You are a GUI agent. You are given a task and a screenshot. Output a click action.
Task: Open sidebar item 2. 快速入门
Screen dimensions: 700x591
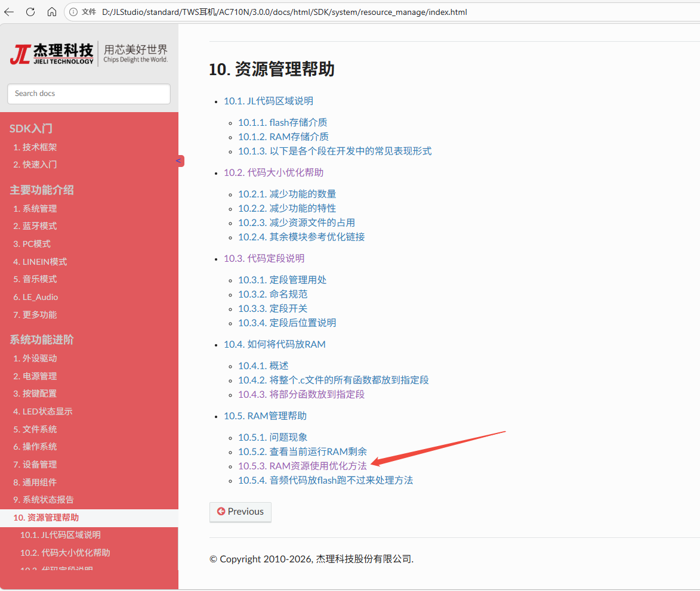(35, 165)
